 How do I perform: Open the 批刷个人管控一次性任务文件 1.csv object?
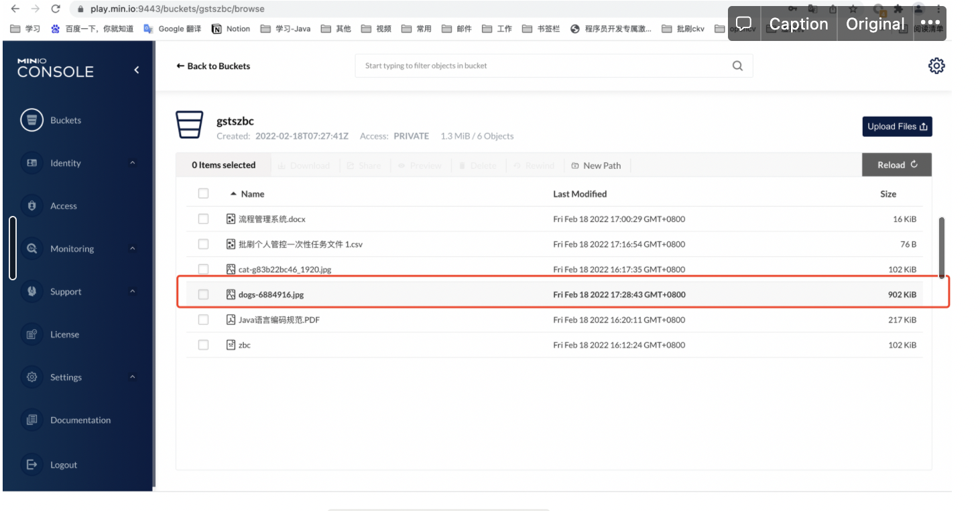pos(300,244)
